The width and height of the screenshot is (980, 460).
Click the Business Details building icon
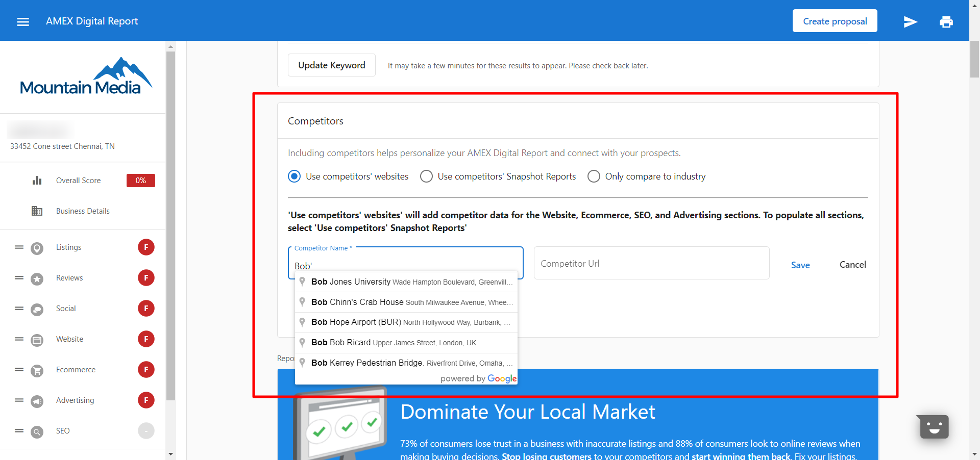click(37, 211)
